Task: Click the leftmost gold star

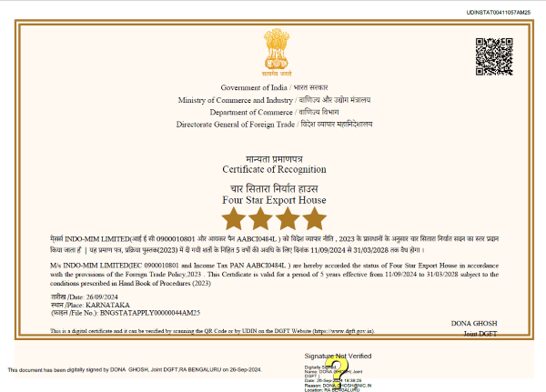Action: [x=233, y=218]
